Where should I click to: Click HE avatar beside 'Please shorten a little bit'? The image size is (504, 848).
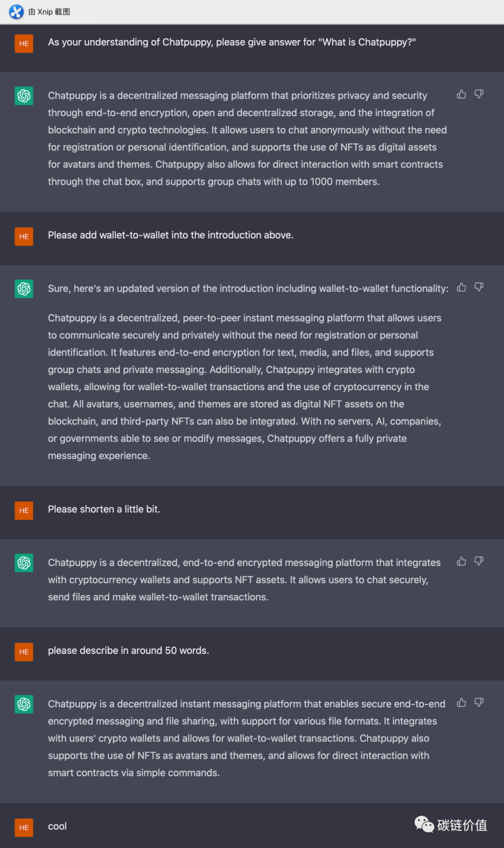click(x=24, y=511)
